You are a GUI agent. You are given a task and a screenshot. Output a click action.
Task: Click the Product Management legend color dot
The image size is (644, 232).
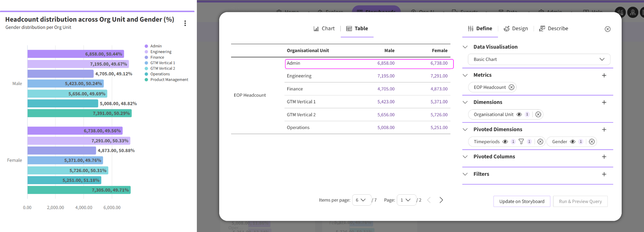click(x=146, y=80)
